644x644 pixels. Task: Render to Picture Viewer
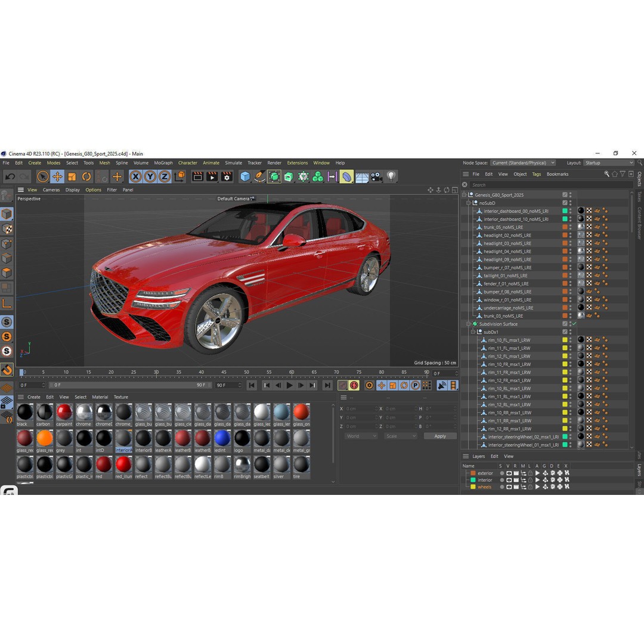(x=212, y=177)
